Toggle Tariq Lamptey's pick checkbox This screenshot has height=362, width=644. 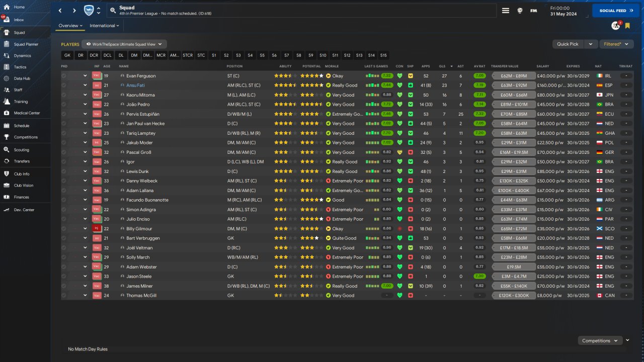[64, 133]
